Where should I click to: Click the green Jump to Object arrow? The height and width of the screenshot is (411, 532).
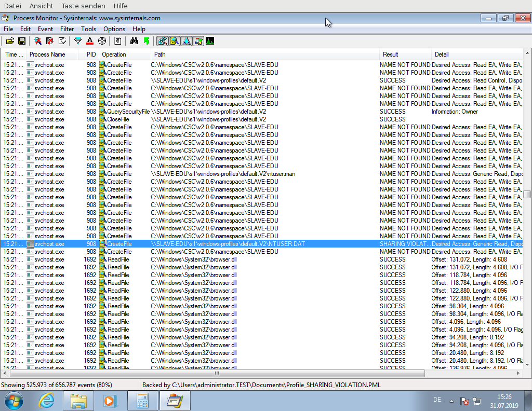click(x=147, y=40)
